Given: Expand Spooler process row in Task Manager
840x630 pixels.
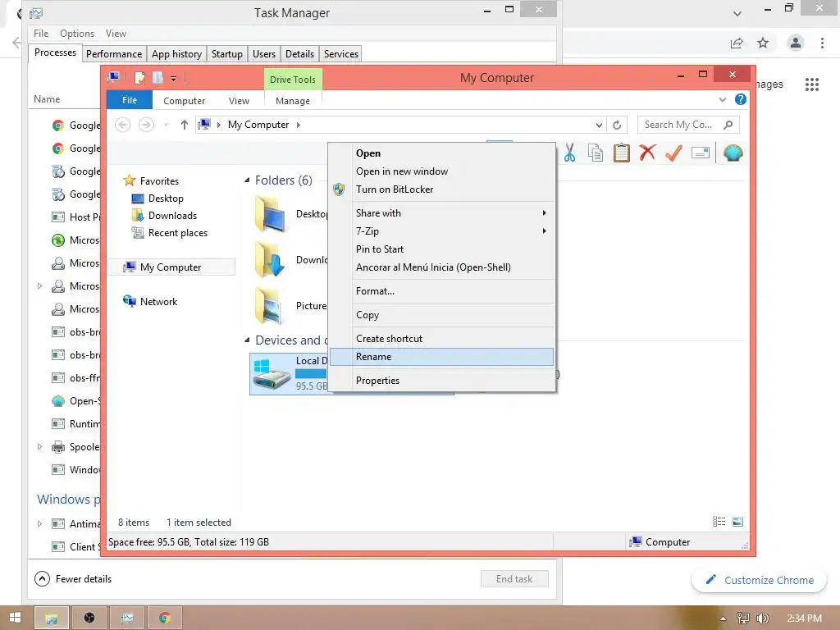Looking at the screenshot, I should [x=39, y=446].
